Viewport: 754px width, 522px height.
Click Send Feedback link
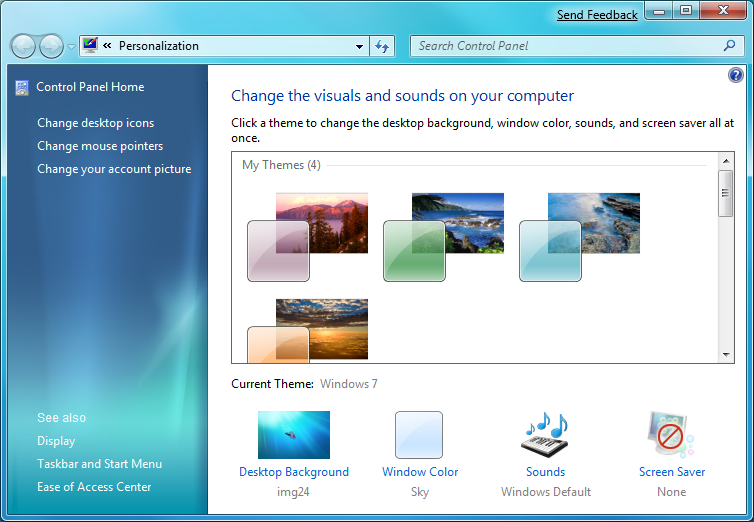tap(597, 15)
